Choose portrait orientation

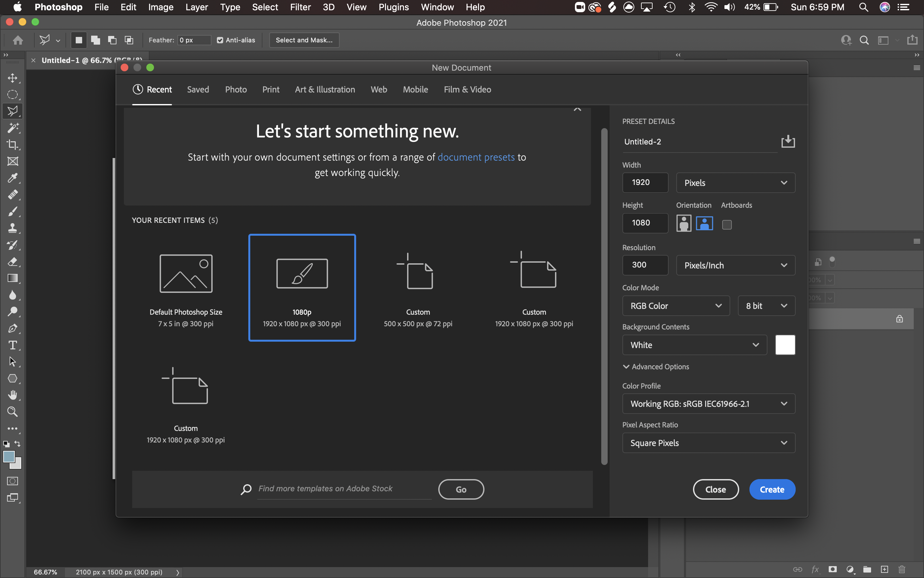point(684,223)
